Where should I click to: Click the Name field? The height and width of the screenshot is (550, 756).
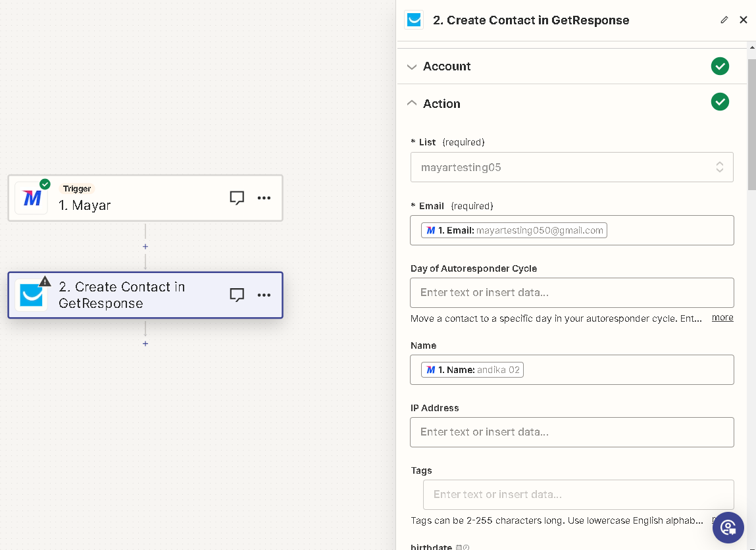[572, 370]
